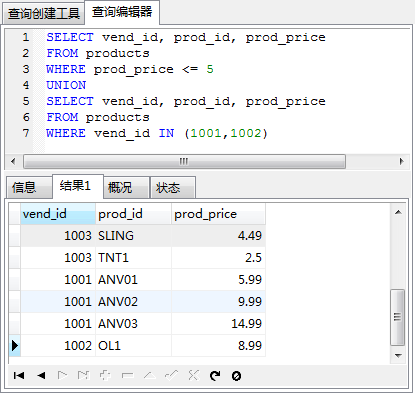
Task: Click the 5.99 price cell
Action: (x=218, y=280)
